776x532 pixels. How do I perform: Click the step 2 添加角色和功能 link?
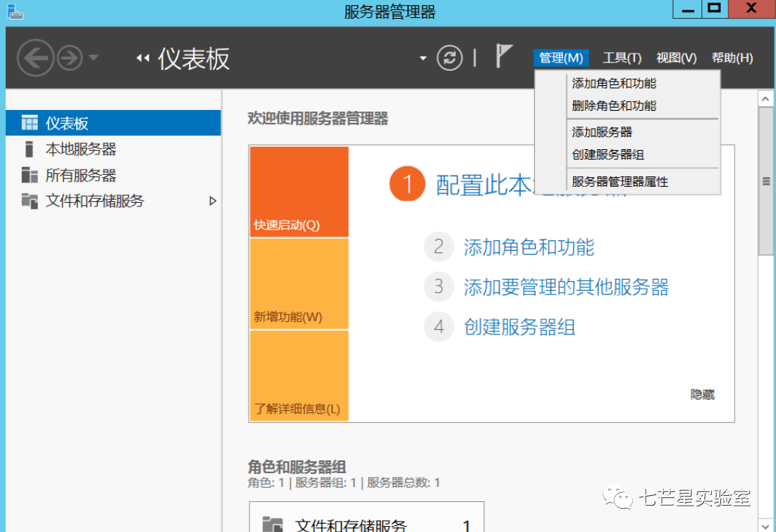click(x=529, y=247)
